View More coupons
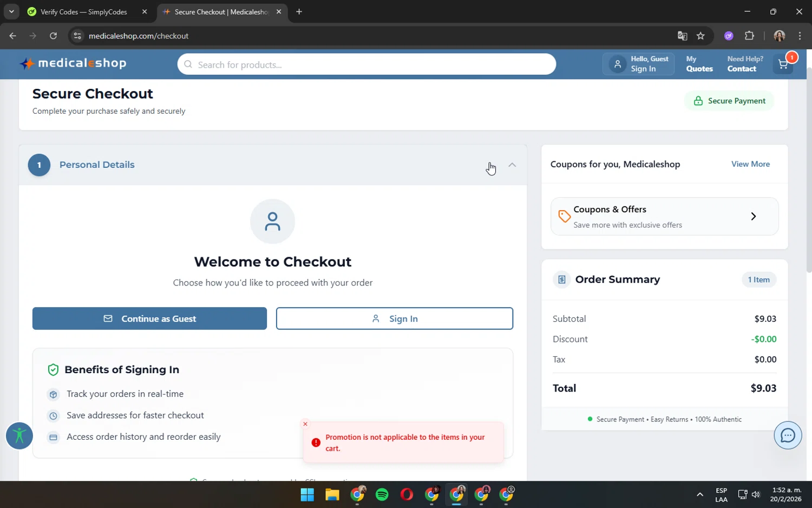Viewport: 812px width, 508px height. pyautogui.click(x=750, y=164)
